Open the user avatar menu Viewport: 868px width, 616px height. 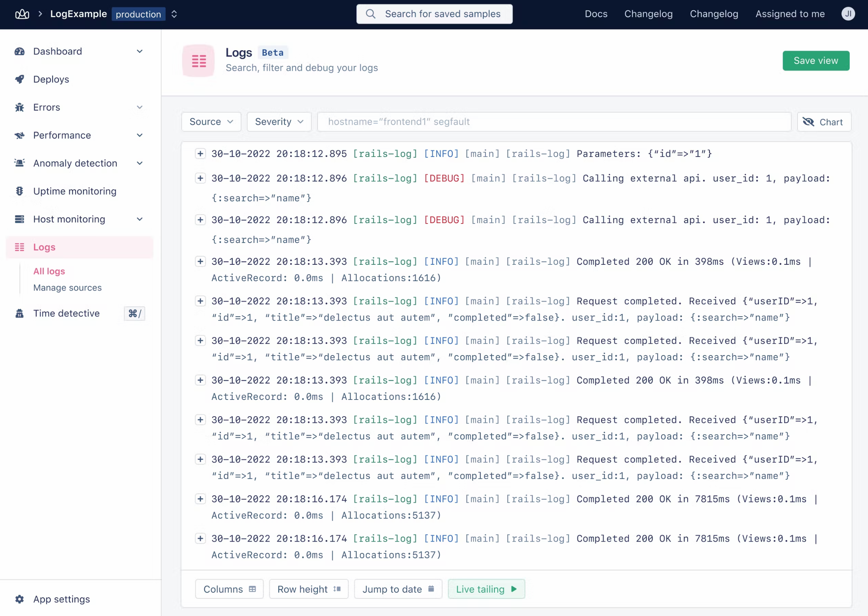[x=848, y=14]
